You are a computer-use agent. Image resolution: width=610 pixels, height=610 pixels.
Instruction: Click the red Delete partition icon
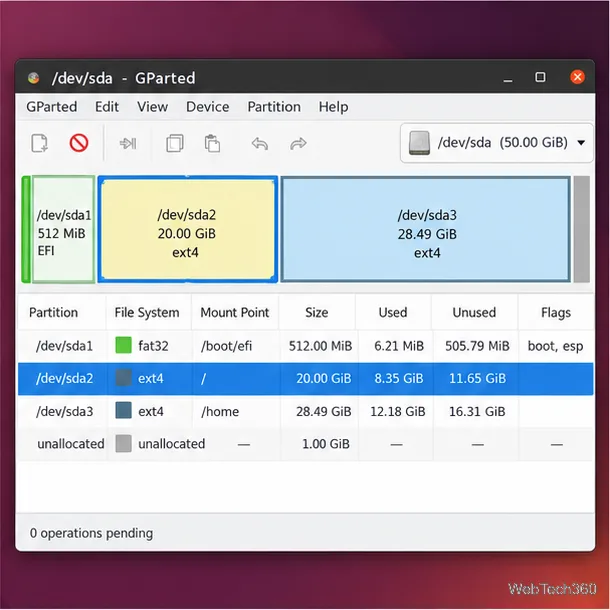pyautogui.click(x=79, y=143)
